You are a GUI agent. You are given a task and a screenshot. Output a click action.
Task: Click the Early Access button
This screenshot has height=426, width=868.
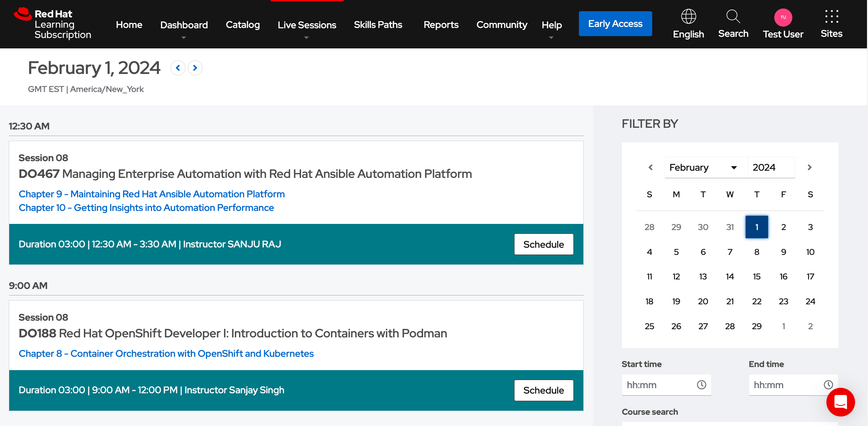(615, 23)
